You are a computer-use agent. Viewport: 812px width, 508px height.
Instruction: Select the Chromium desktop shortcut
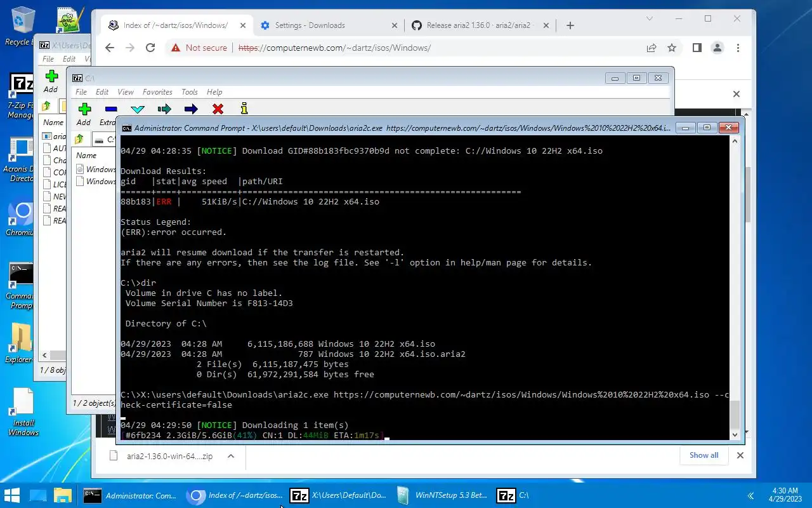tap(22, 219)
